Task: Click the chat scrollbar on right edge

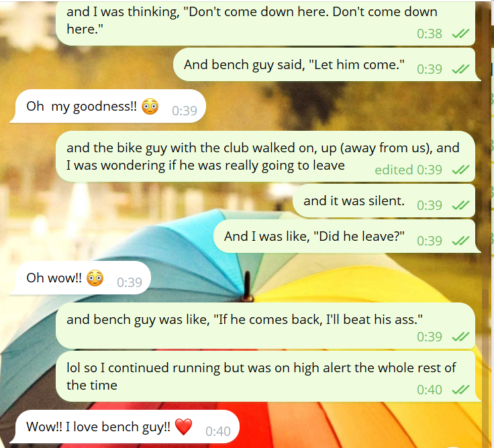Action: (x=485, y=299)
